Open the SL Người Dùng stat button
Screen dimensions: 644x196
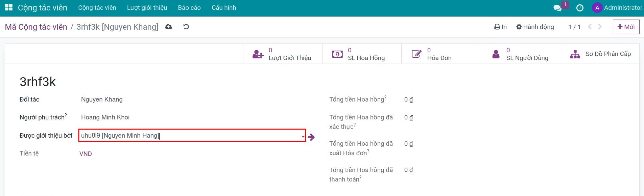tap(520, 54)
